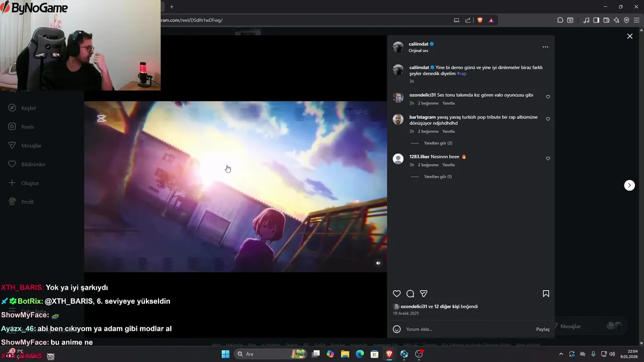
Task: Click the share paper-plane icon
Action: coord(424,294)
